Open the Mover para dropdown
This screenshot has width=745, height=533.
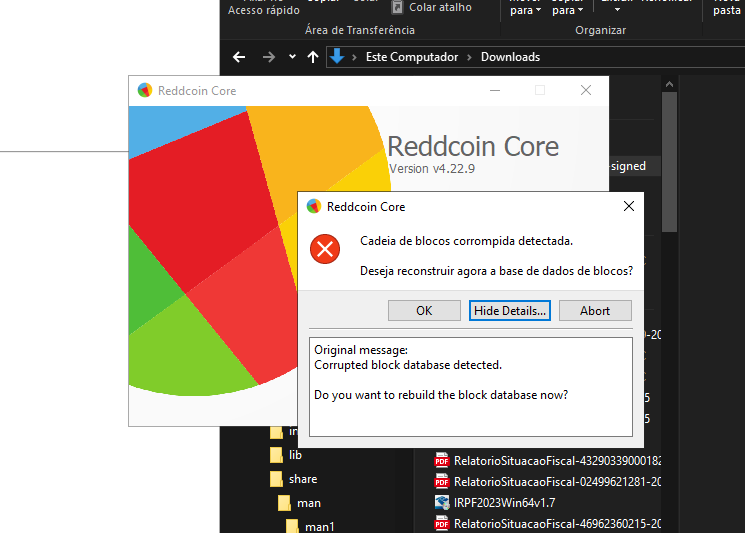(x=525, y=10)
